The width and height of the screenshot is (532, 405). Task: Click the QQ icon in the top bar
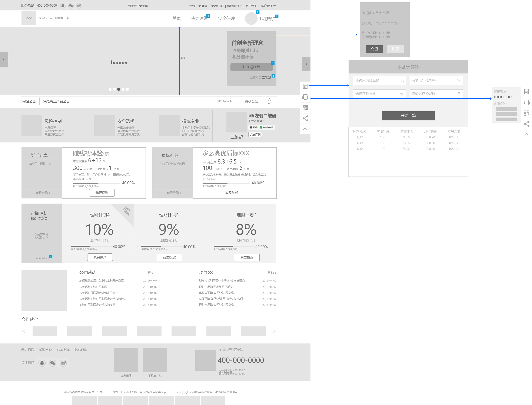(63, 6)
